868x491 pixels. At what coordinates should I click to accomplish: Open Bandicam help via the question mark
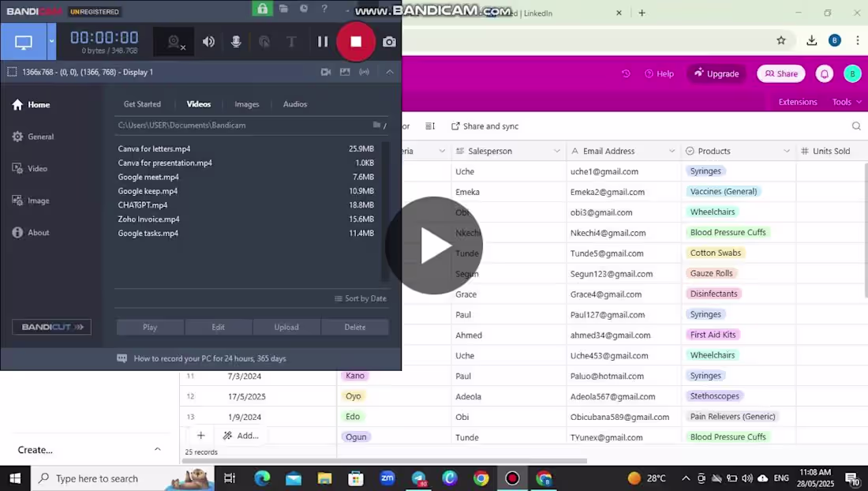[324, 11]
